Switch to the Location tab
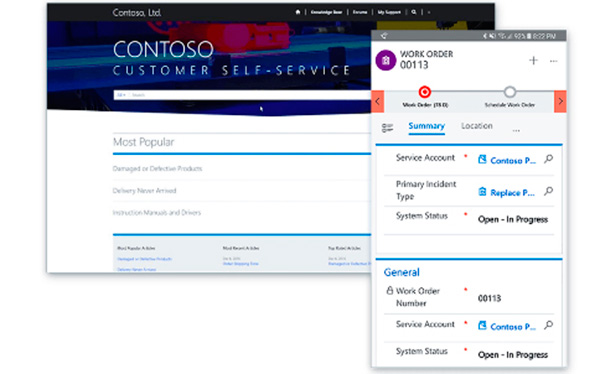The image size is (600, 374). click(x=477, y=126)
